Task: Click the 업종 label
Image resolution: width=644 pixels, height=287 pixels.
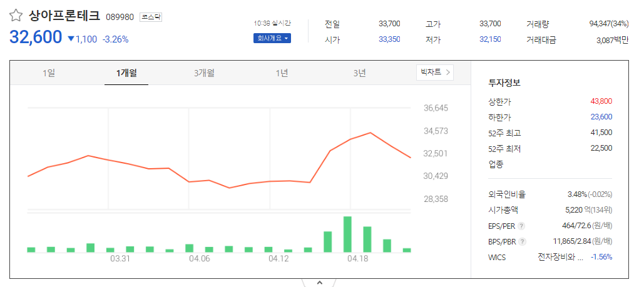Action: (496, 164)
